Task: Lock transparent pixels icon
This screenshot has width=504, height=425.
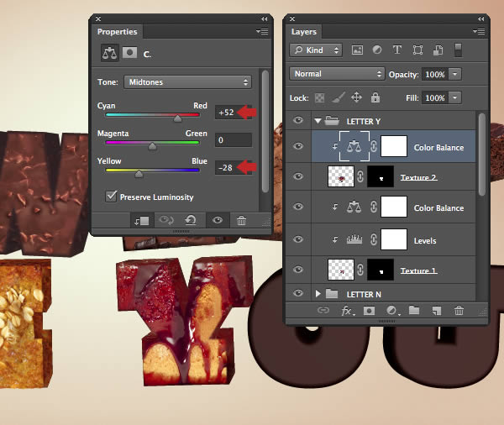Action: click(319, 97)
